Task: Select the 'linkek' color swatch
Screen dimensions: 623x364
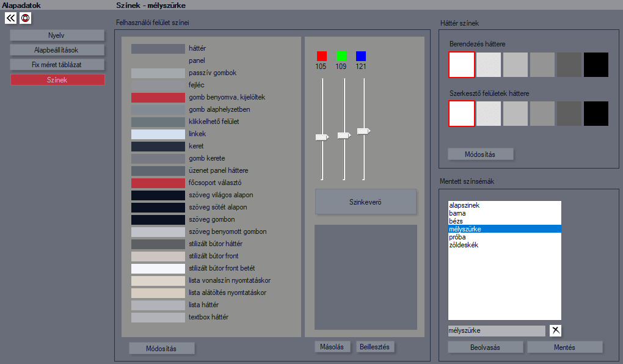Action: pyautogui.click(x=158, y=134)
